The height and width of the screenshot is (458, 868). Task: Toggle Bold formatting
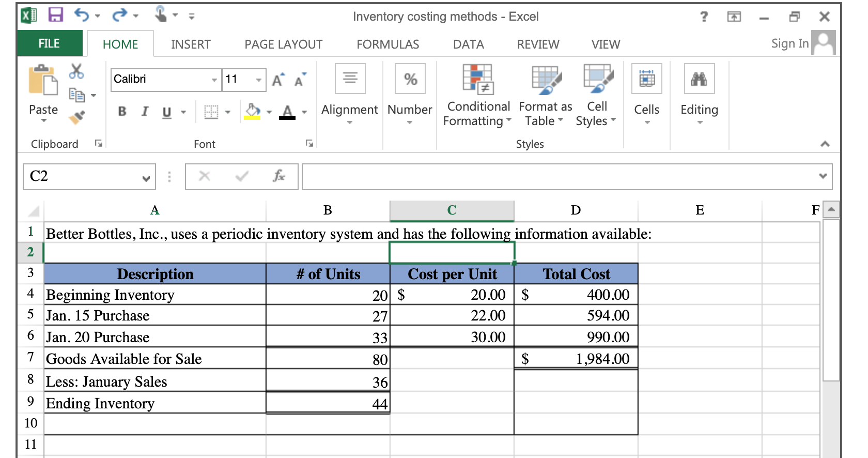122,112
